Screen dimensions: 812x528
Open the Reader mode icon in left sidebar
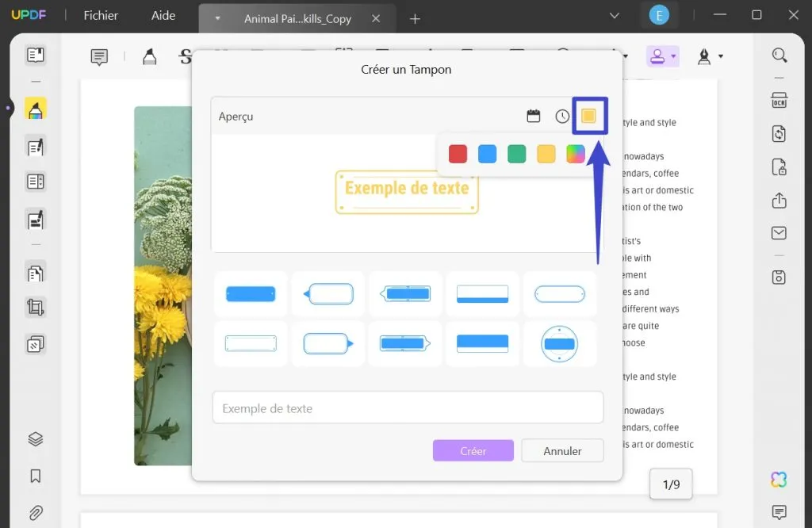pyautogui.click(x=35, y=55)
